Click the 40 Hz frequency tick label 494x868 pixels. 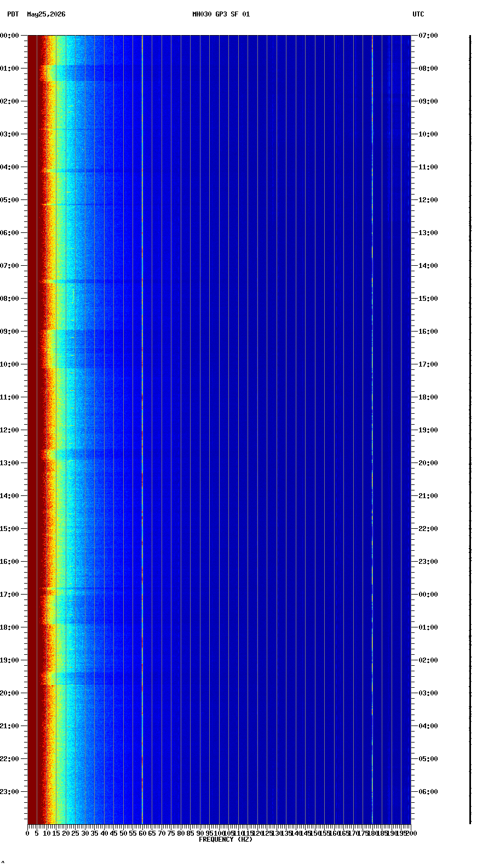tap(104, 833)
